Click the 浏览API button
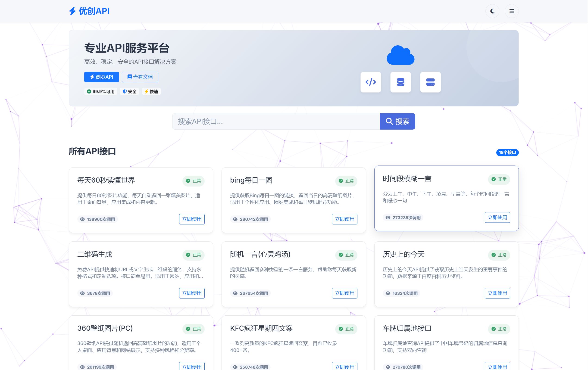Screen dimensions: 588x370 [101, 77]
